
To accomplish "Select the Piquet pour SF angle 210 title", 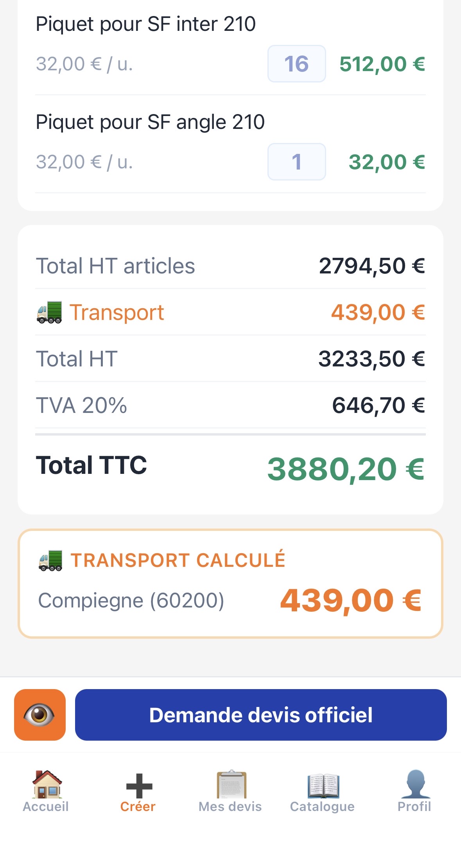I will (x=150, y=122).
